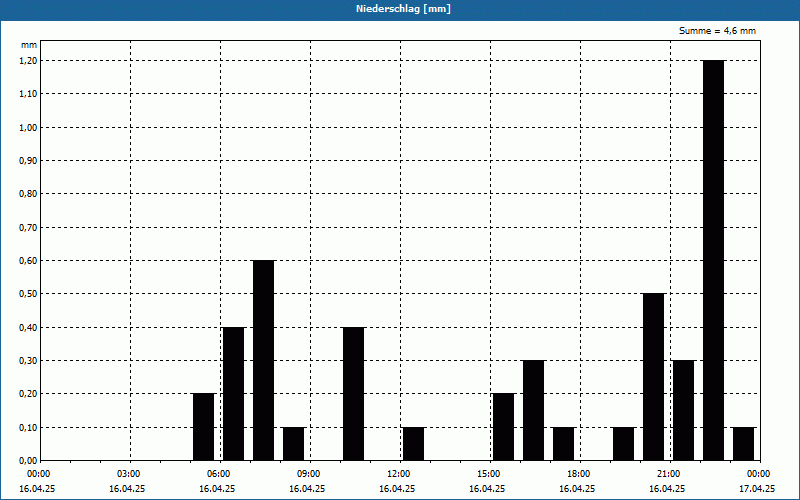The width and height of the screenshot is (800, 500).
Task: Click the 0,90 y-axis value
Action: tap(28, 161)
